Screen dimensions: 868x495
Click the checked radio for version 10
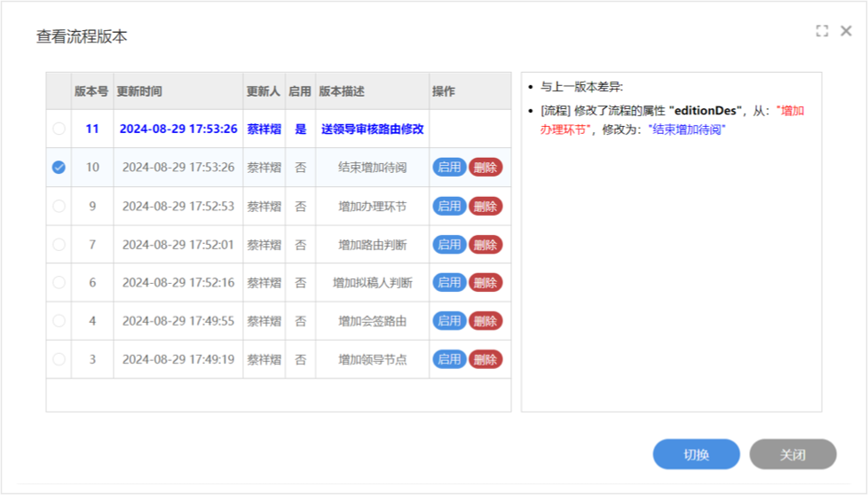(x=59, y=167)
